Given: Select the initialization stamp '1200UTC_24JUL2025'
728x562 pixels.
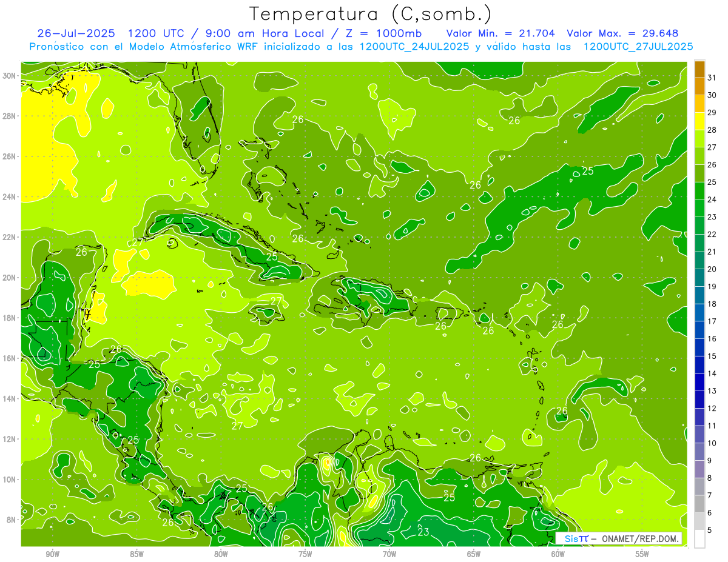Looking at the screenshot, I should coord(414,47).
